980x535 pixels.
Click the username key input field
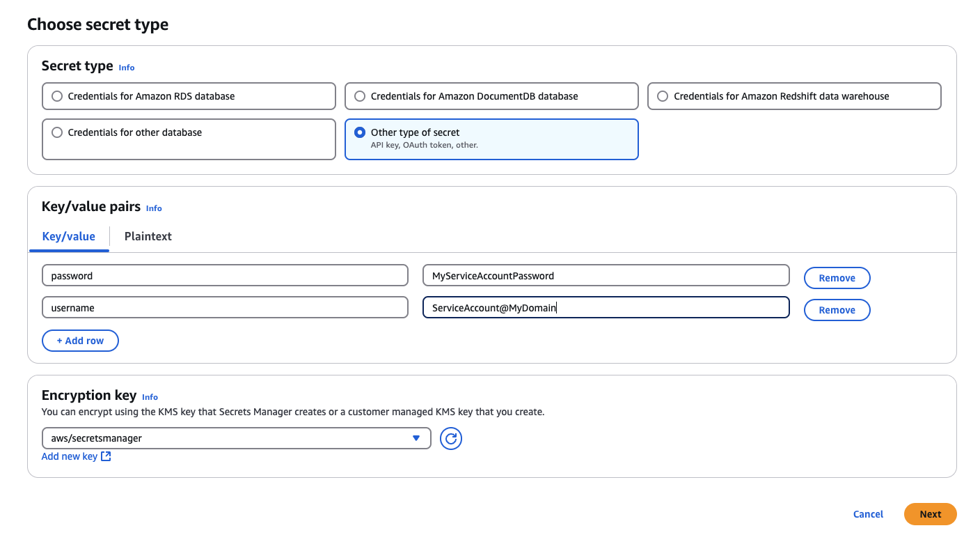pyautogui.click(x=225, y=307)
